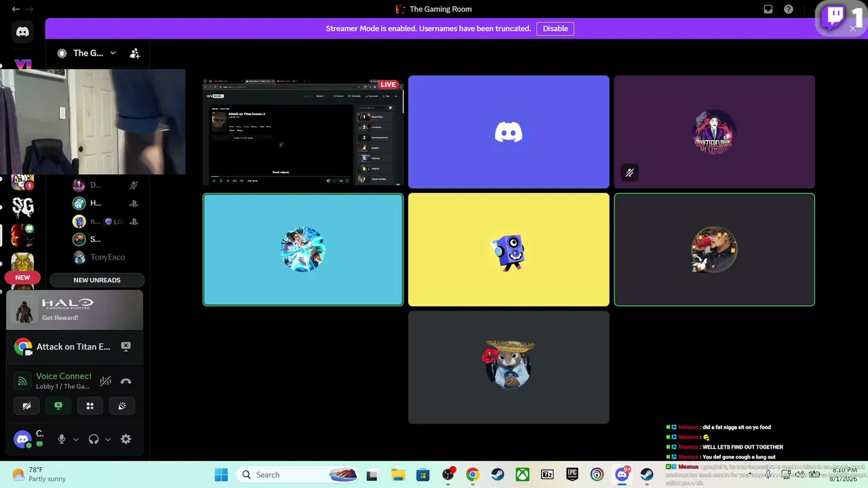The width and height of the screenshot is (868, 488).
Task: Disable Streamer Mode from the banner
Action: point(555,28)
